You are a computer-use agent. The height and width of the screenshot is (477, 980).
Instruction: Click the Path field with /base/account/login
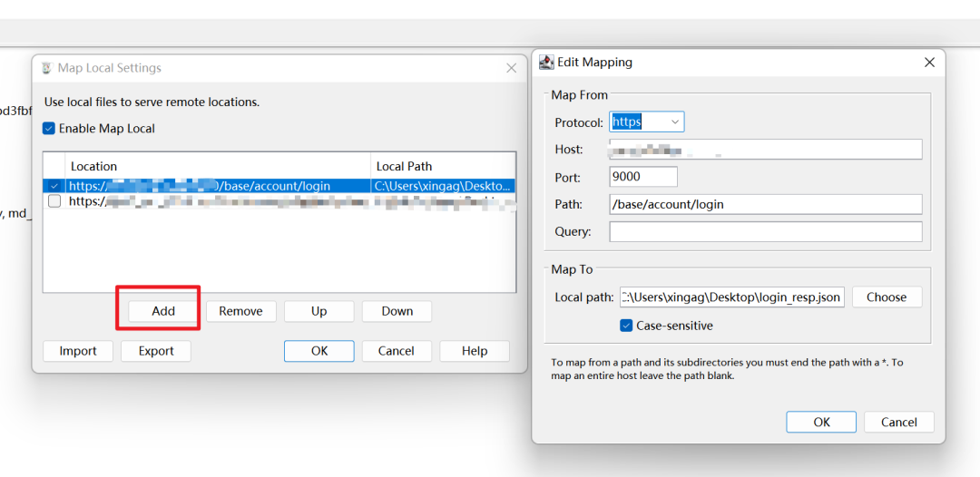(x=766, y=204)
